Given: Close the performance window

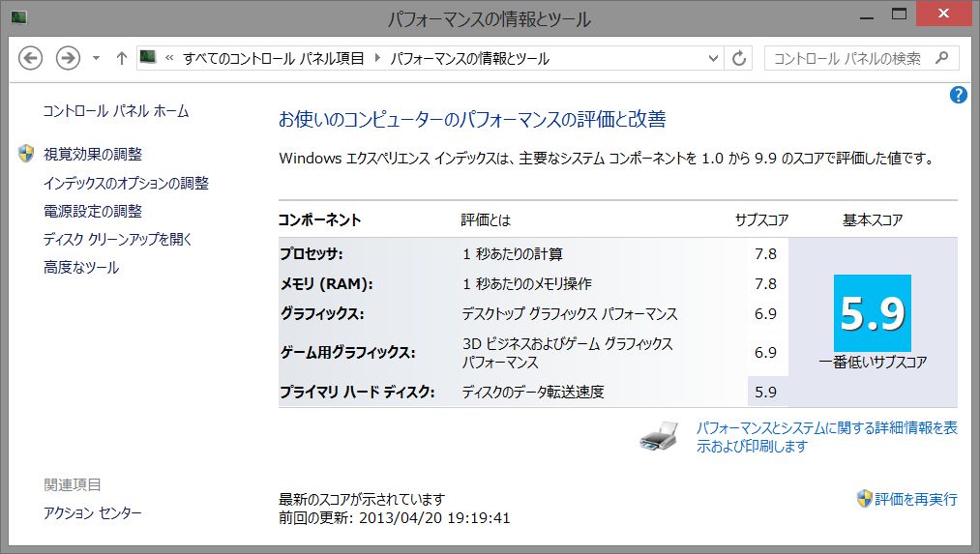Looking at the screenshot, I should click(943, 14).
